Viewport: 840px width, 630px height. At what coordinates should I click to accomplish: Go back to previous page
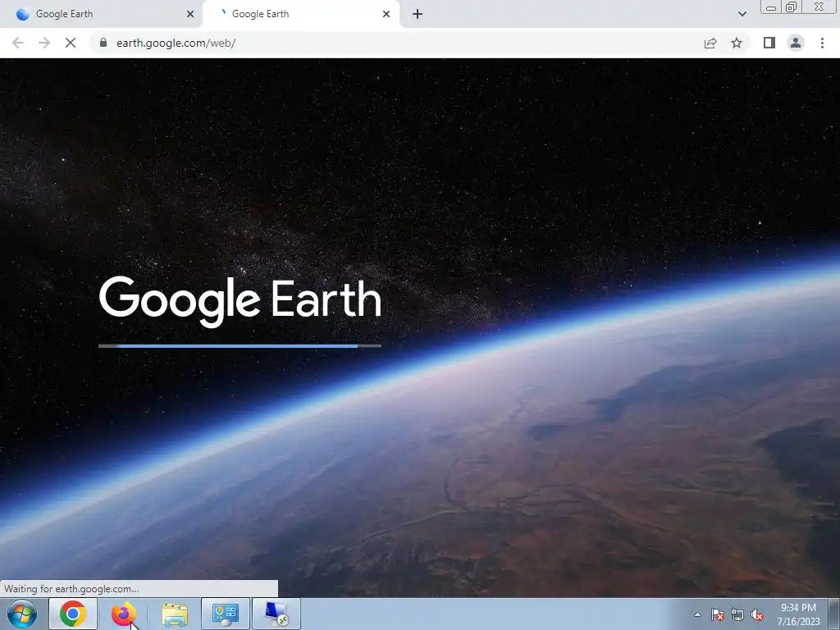click(x=18, y=43)
